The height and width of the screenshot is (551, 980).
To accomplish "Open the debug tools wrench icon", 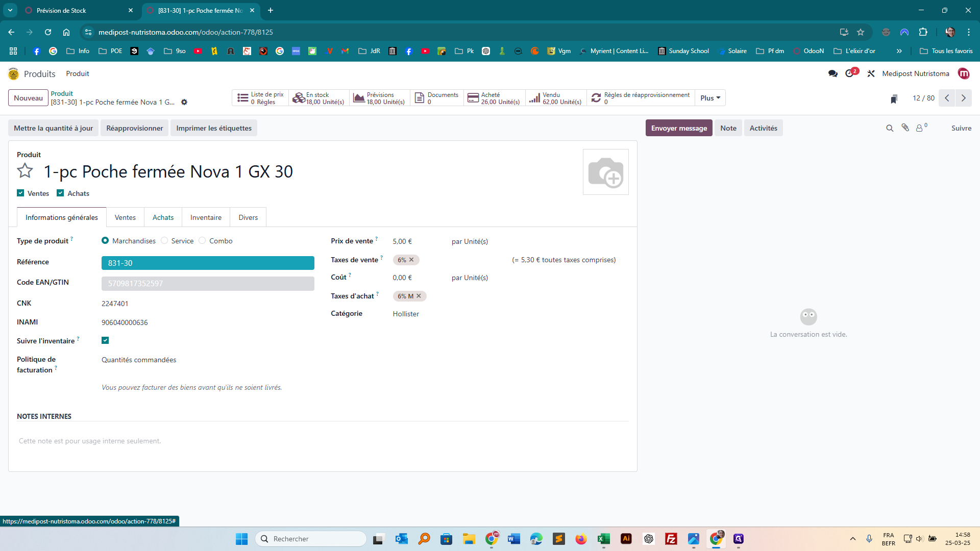I will click(x=871, y=73).
